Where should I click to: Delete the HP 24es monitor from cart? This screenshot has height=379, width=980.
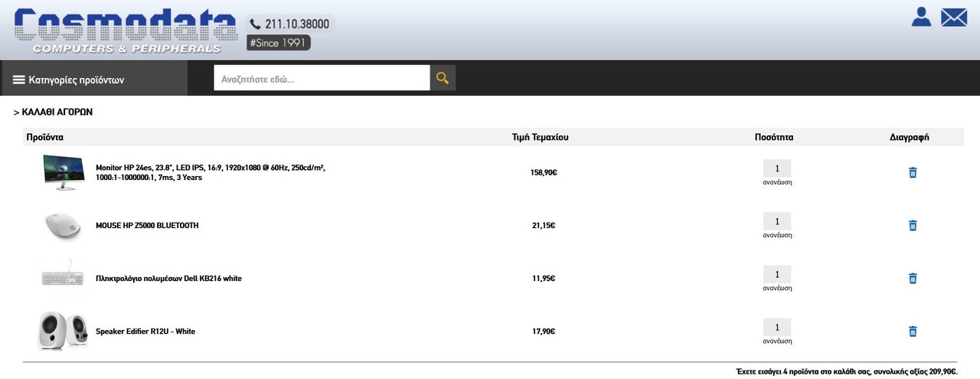913,172
